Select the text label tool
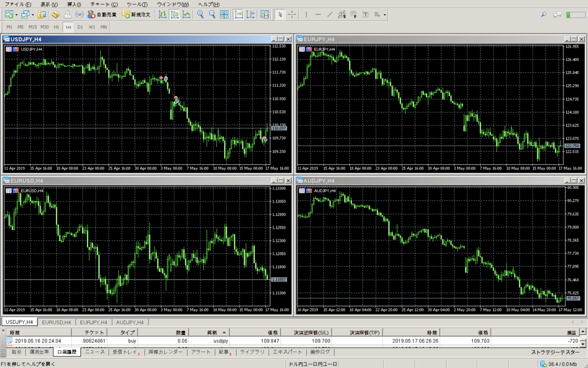Viewport: 588px width, 368px height. tap(366, 14)
